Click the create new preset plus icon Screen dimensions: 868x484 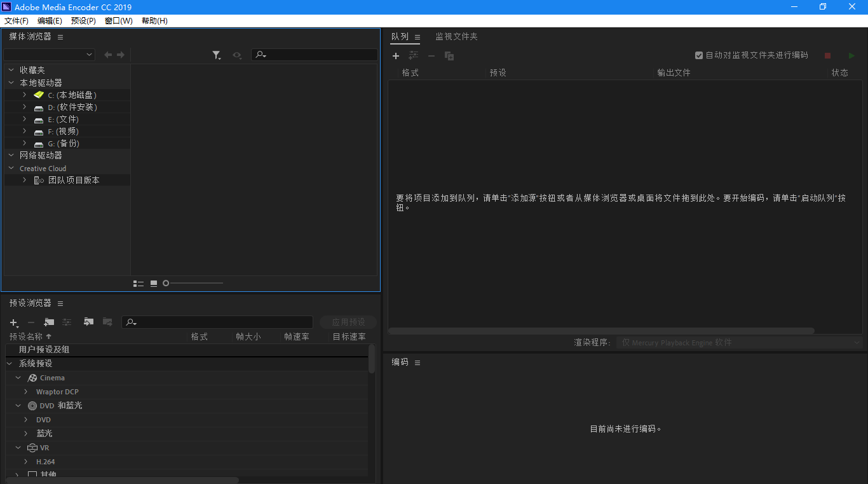click(x=14, y=322)
